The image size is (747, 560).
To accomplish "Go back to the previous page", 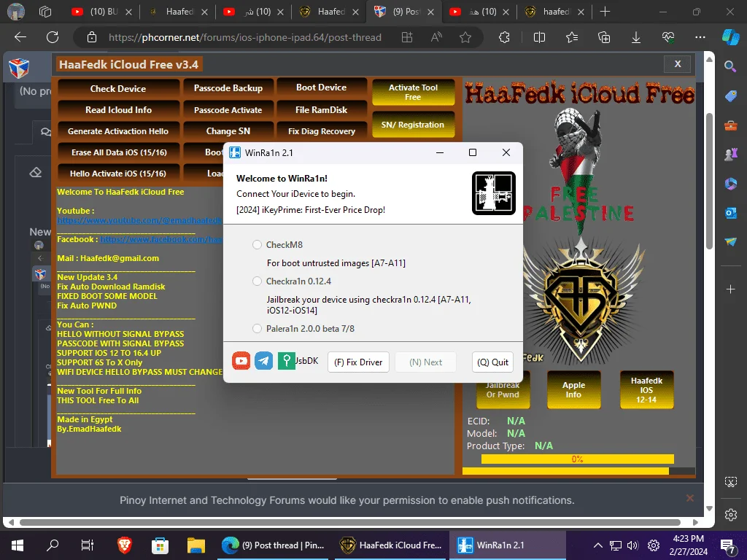I will point(20,37).
